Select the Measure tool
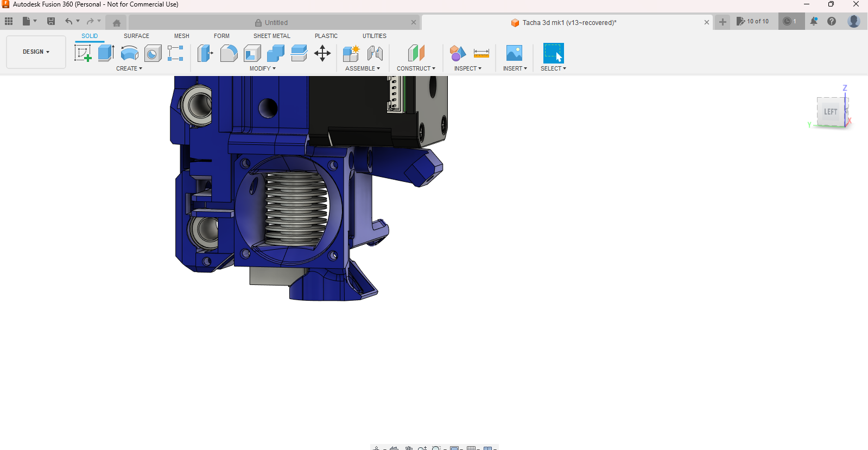 tap(481, 53)
